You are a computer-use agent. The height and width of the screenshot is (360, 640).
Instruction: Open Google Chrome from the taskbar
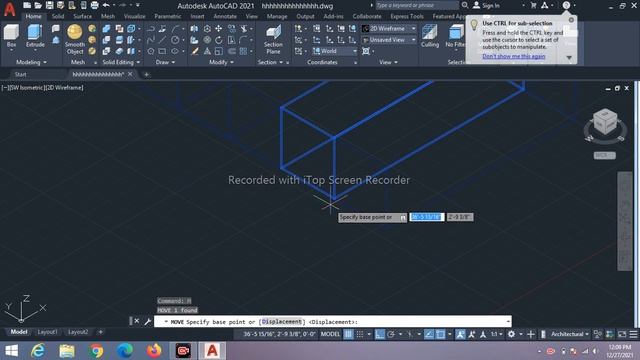[x=96, y=351]
